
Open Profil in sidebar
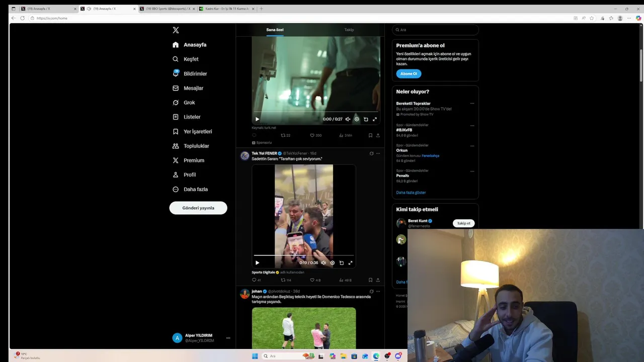(184, 175)
